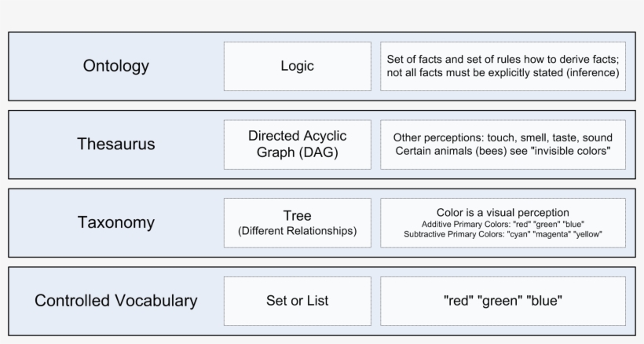
Task: Click the Taxonomy row label
Action: 115,222
